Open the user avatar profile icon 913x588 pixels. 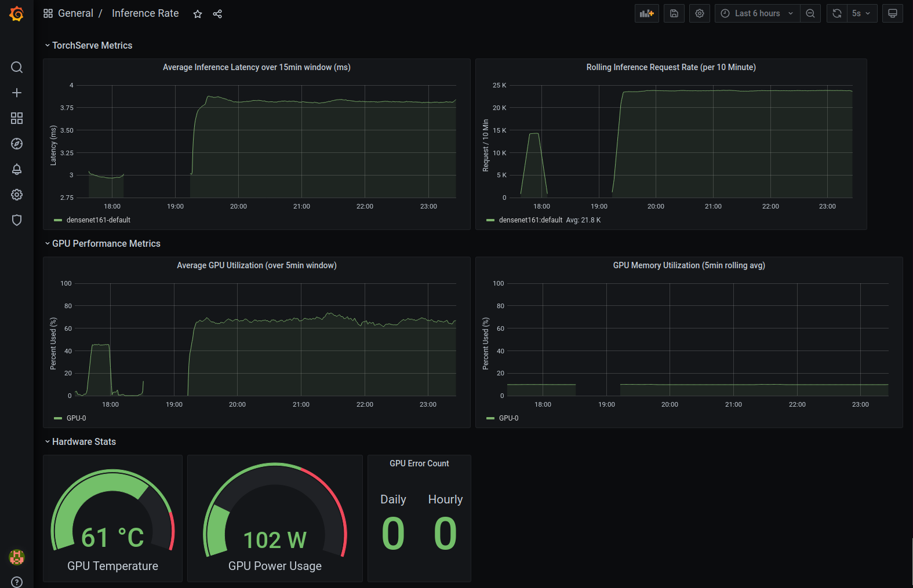tap(17, 557)
